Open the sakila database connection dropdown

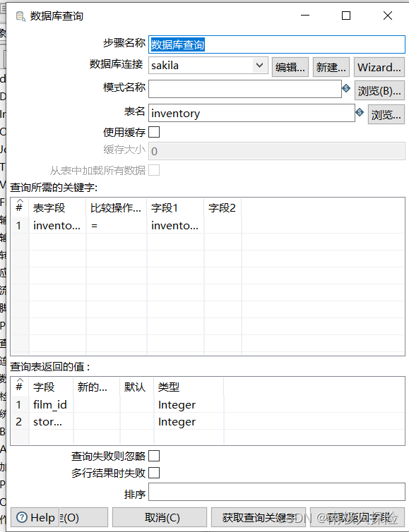click(x=259, y=65)
